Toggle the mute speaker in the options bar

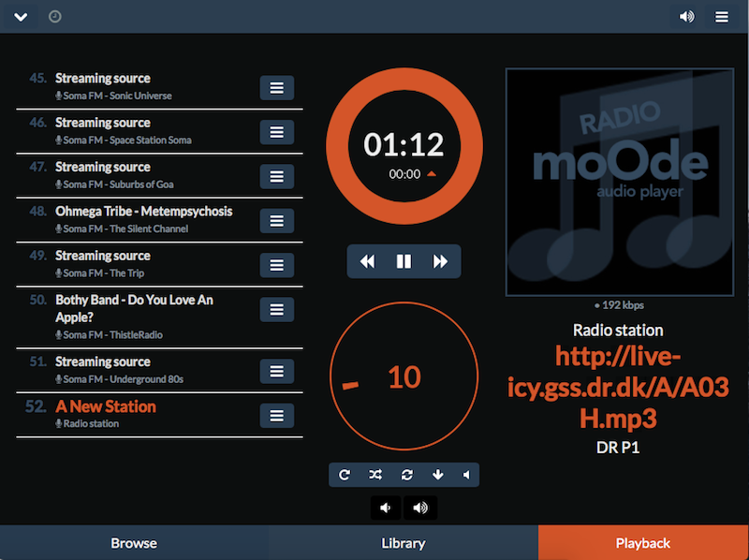coord(466,475)
